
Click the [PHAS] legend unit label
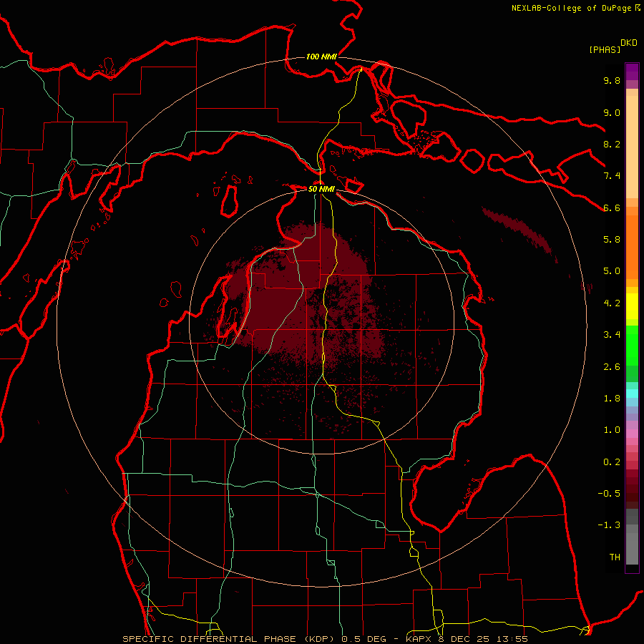click(605, 49)
